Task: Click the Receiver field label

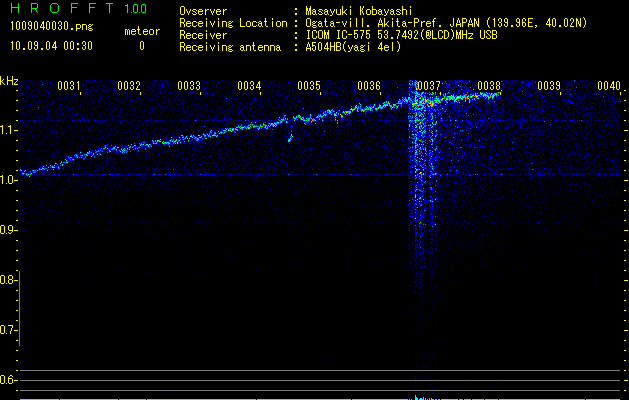Action: pyautogui.click(x=203, y=35)
